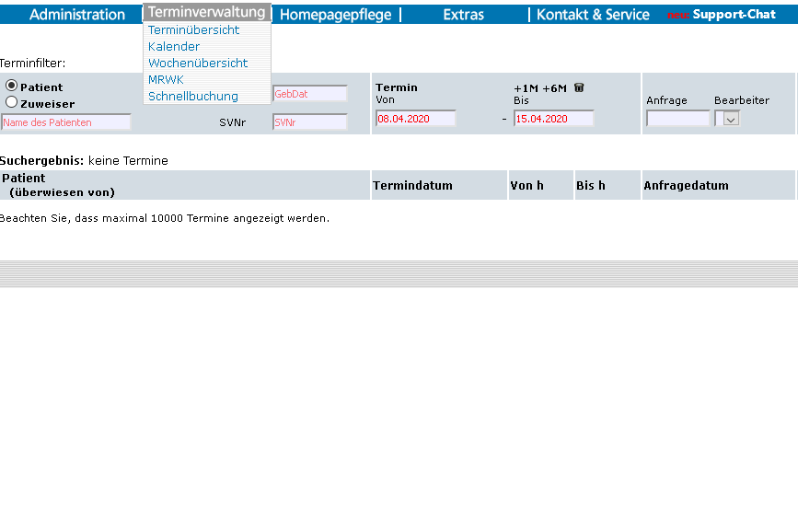Click the Name des Patienten field

pos(66,122)
